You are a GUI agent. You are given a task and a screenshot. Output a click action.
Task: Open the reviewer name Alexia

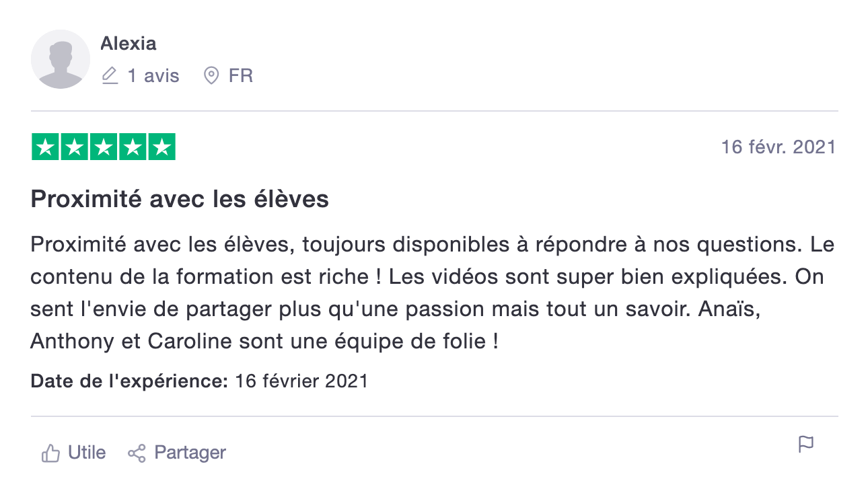129,44
